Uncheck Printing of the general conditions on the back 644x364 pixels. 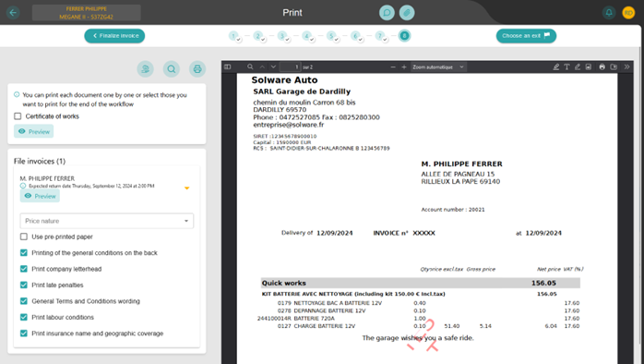24,253
